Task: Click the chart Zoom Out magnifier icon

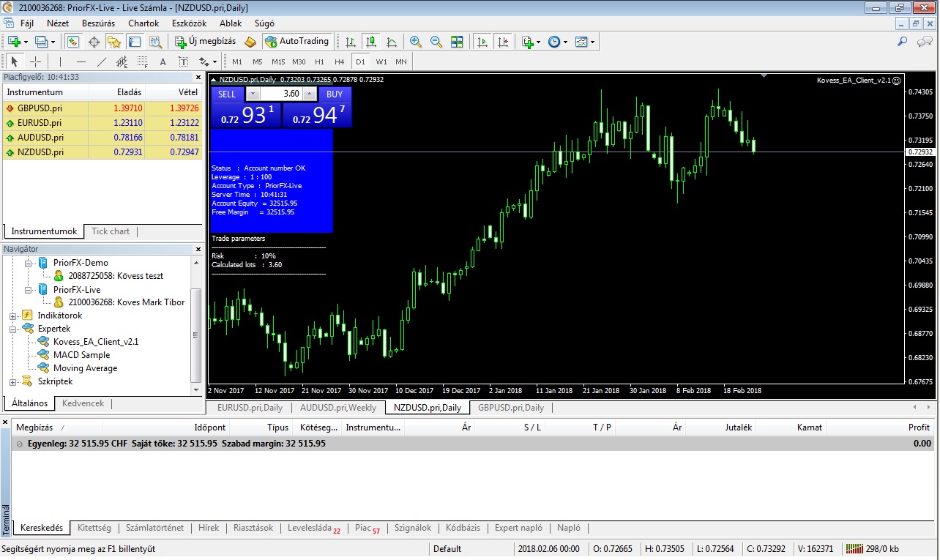Action: 436,42
